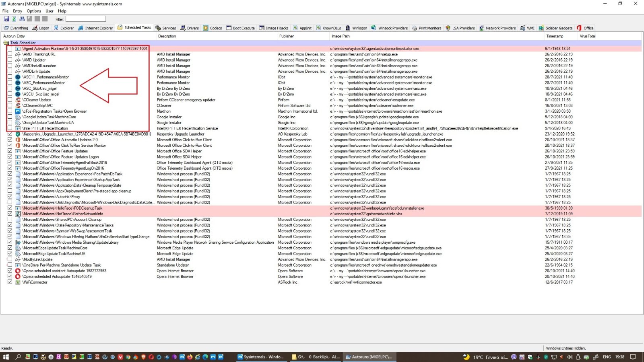This screenshot has height=362, width=644.
Task: Sort by the Timestamp column header
Action: tap(555, 36)
